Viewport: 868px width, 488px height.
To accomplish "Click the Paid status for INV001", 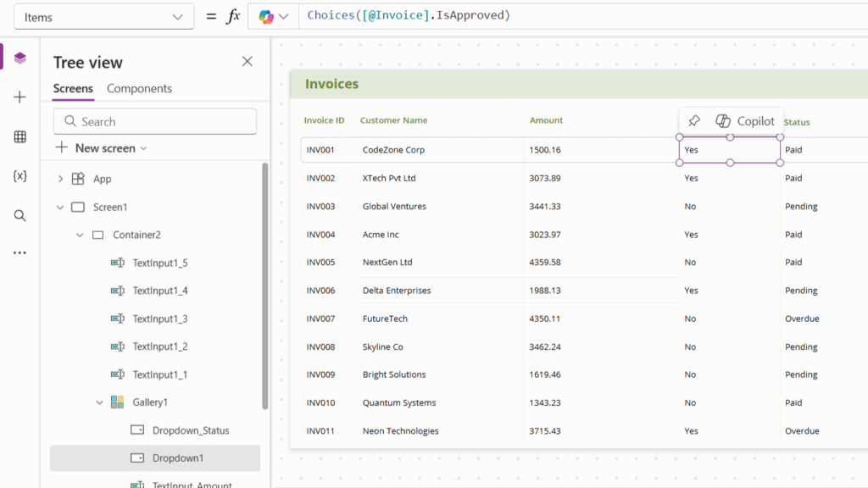I will (x=793, y=150).
